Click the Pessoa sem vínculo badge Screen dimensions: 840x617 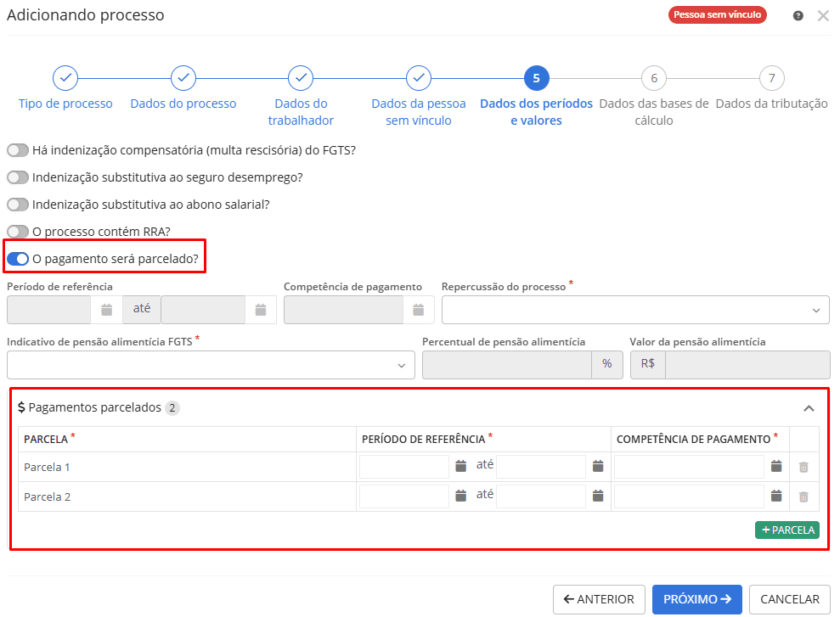pos(717,14)
